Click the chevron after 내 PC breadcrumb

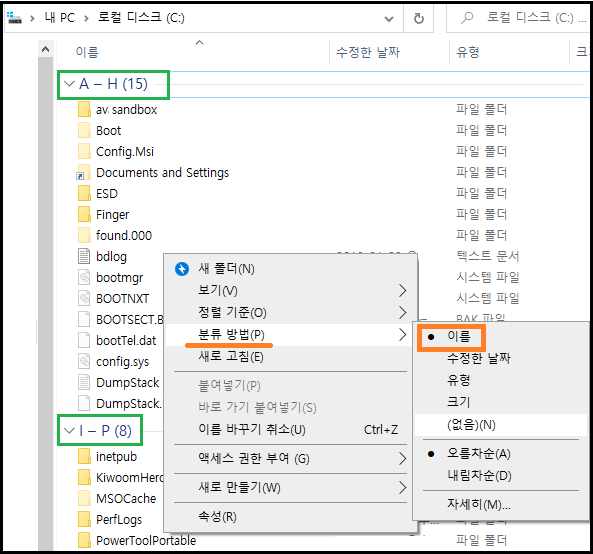pyautogui.click(x=86, y=18)
